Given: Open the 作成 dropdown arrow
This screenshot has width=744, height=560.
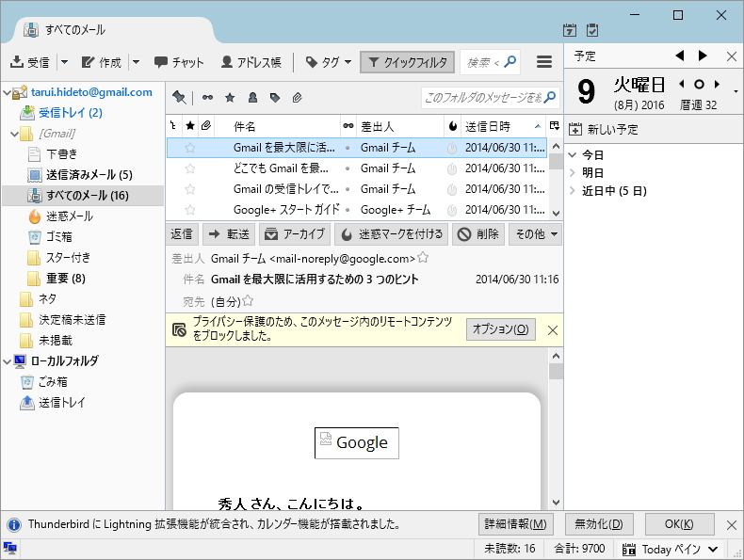Looking at the screenshot, I should [x=137, y=62].
